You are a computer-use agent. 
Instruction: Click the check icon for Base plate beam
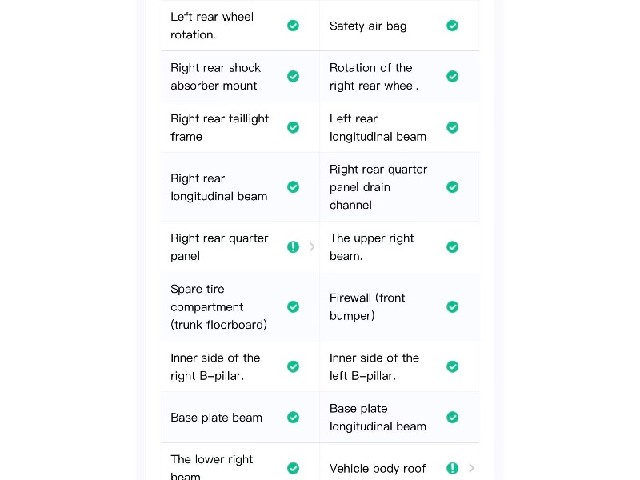[293, 417]
